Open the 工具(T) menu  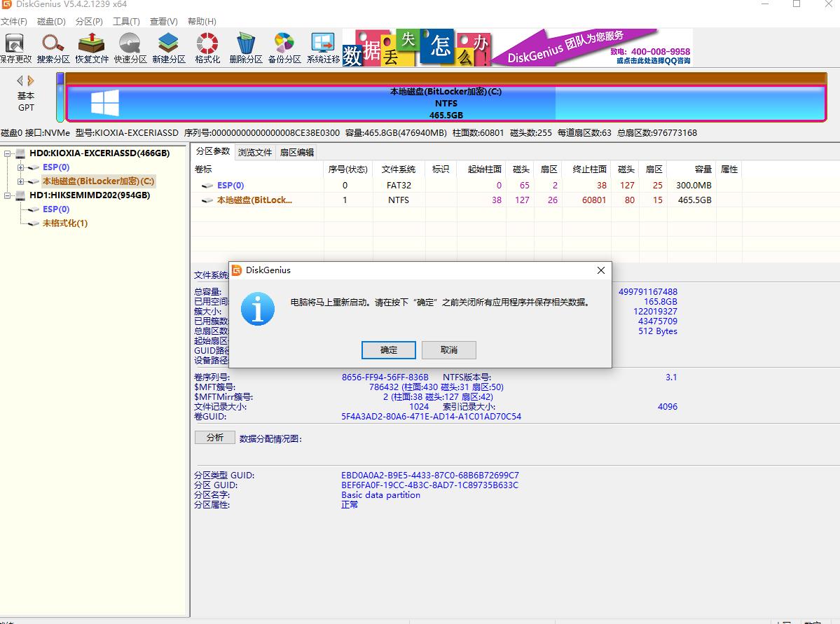126,21
